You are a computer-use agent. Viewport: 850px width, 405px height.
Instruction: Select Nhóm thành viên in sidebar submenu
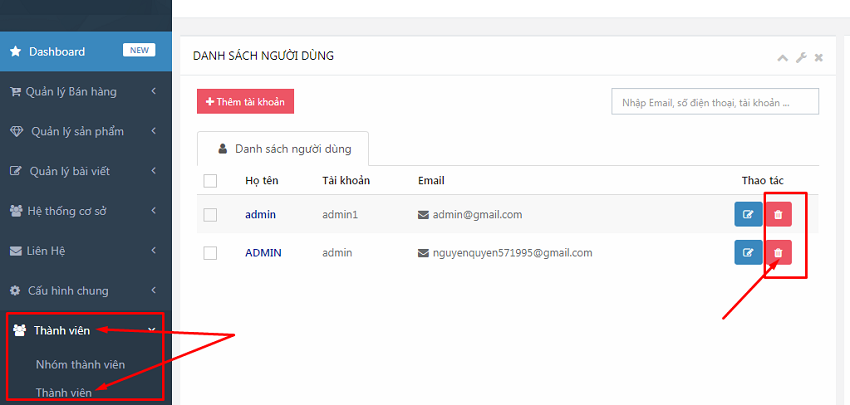(80, 364)
